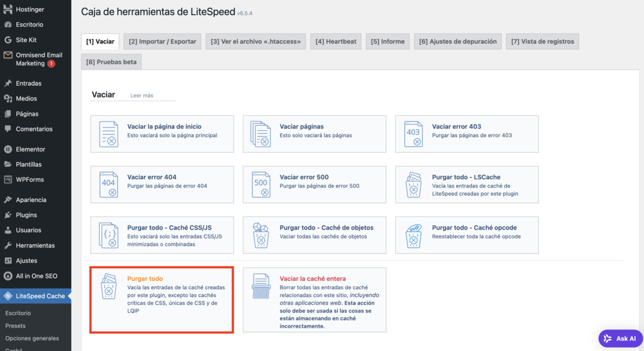
Task: Click the Medios media icon
Action: click(x=8, y=98)
